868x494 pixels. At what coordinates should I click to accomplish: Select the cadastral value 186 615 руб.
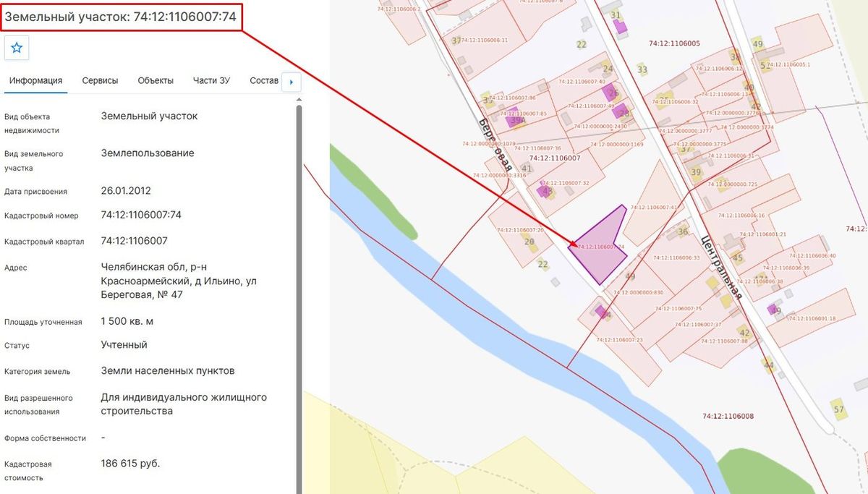131,464
